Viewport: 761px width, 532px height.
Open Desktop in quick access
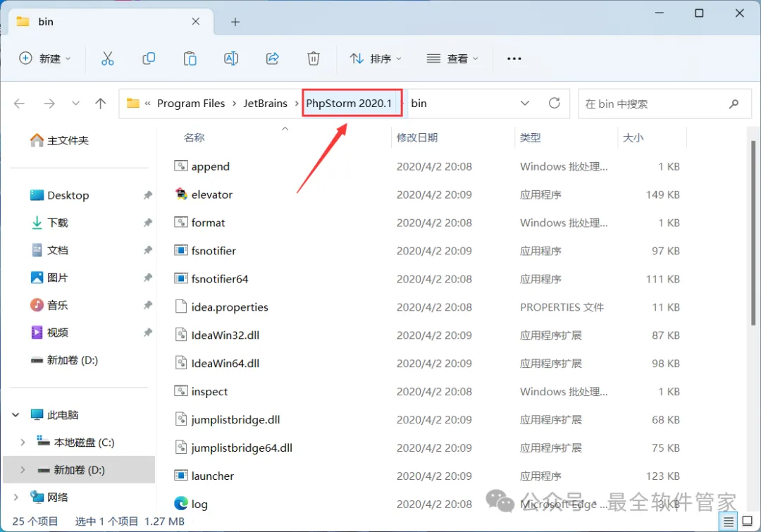tap(59, 195)
